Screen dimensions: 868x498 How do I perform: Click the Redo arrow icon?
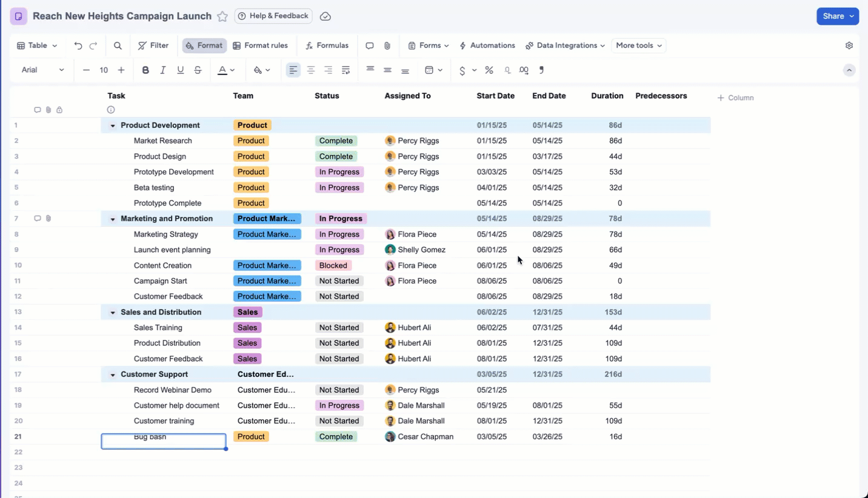93,45
